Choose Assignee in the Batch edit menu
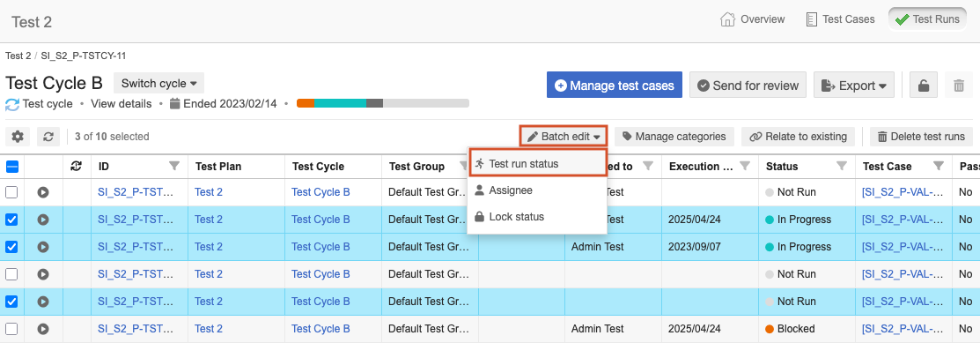The height and width of the screenshot is (343, 980). click(537, 190)
